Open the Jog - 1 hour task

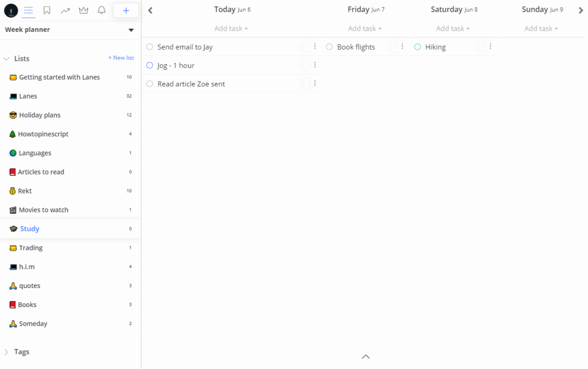176,66
